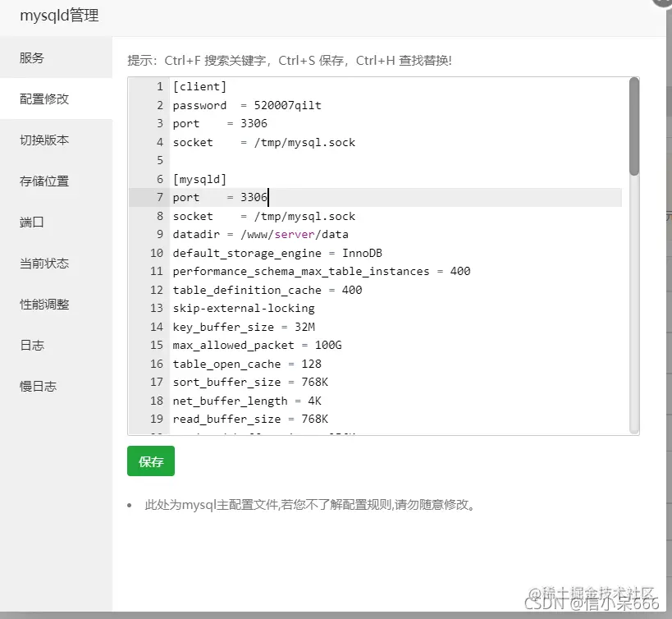Switch to the 端口 section
This screenshot has width=672, height=619.
(33, 222)
